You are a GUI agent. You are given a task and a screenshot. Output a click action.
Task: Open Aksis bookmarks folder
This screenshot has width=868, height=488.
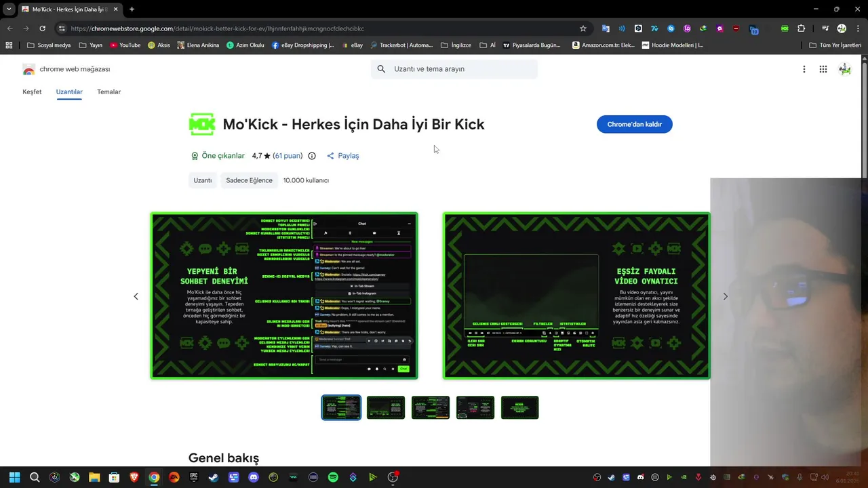coord(158,45)
